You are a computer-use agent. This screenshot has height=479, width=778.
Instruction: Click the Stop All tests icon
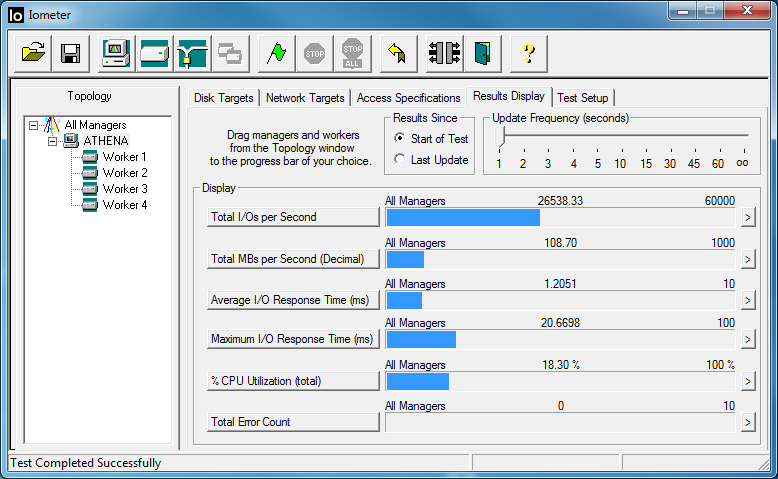[x=352, y=53]
